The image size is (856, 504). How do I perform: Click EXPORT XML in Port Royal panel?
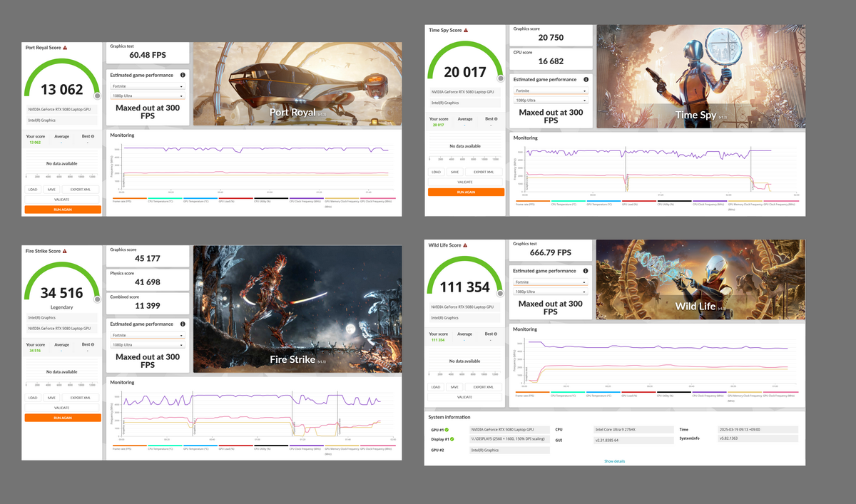(x=81, y=190)
